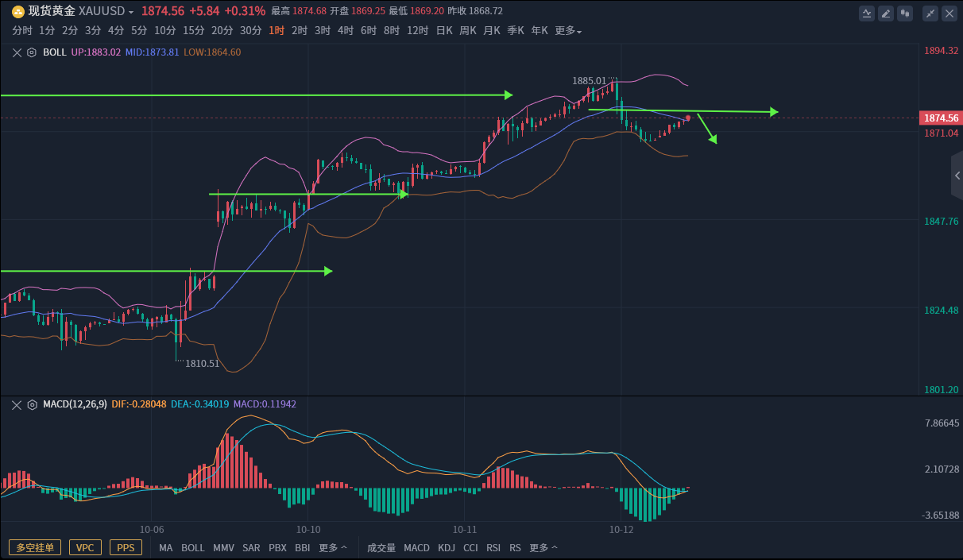Select the 15分 timeframe tab
Screen dimensions: 963x560
tap(194, 31)
